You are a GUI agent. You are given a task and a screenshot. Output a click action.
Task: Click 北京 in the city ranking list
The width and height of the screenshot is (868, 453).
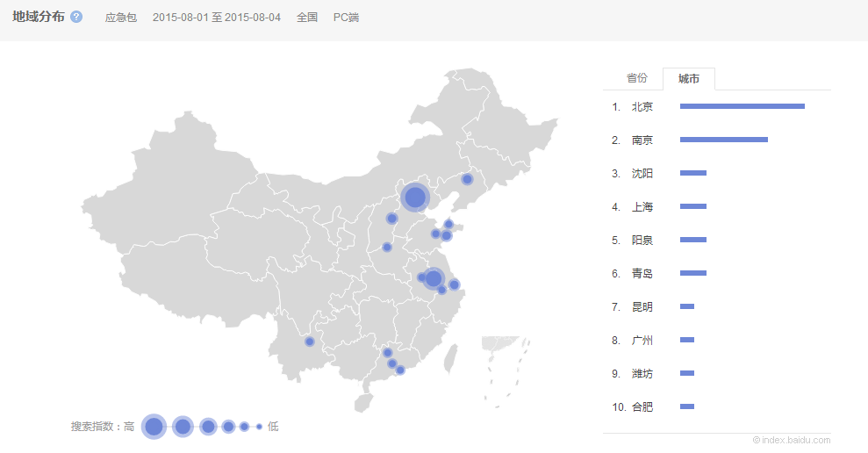642,106
